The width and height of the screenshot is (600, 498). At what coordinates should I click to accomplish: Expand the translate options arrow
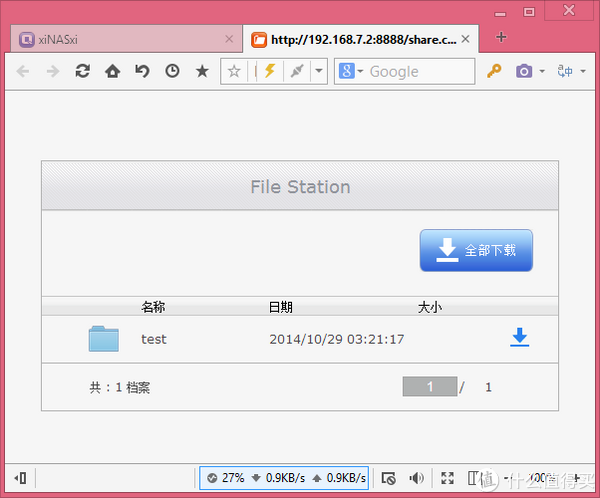[583, 71]
